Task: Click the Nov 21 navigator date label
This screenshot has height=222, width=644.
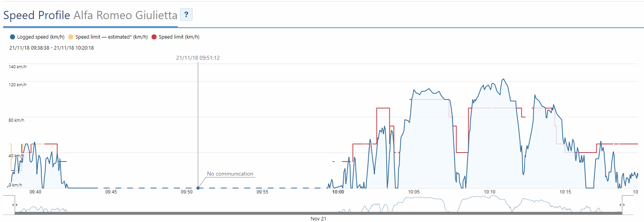Action: (318, 219)
